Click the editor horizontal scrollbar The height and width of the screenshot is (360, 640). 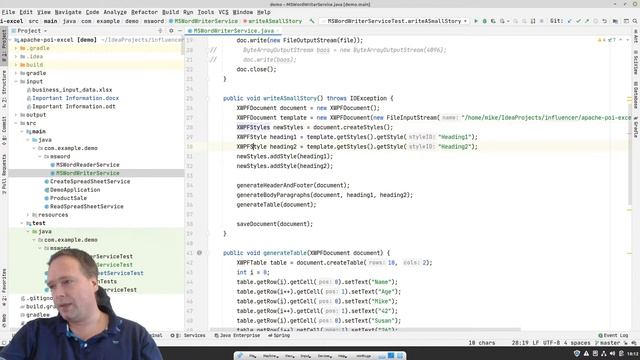tap(365, 329)
